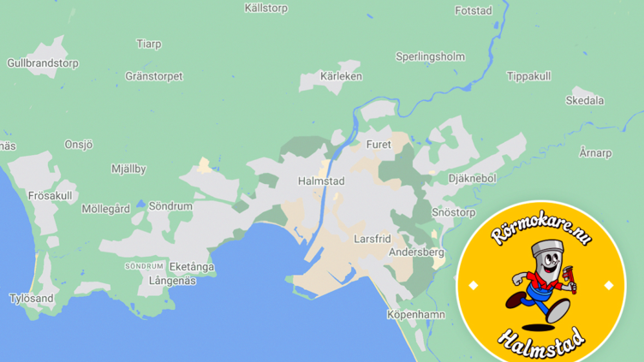Click the Snöstorp place label
Image resolution: width=644 pixels, height=362 pixels.
(x=454, y=212)
